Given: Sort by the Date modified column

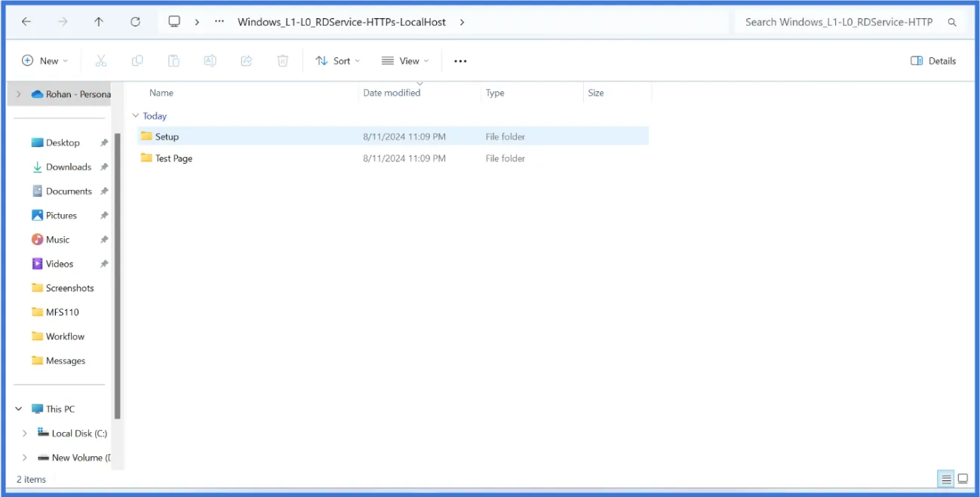Looking at the screenshot, I should pyautogui.click(x=392, y=93).
